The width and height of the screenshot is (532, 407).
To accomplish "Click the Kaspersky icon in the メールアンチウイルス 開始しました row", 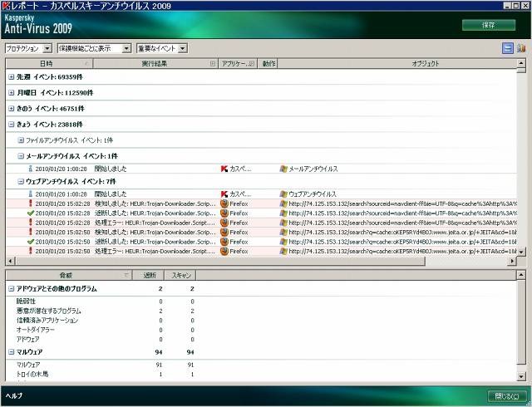I will pyautogui.click(x=224, y=169).
